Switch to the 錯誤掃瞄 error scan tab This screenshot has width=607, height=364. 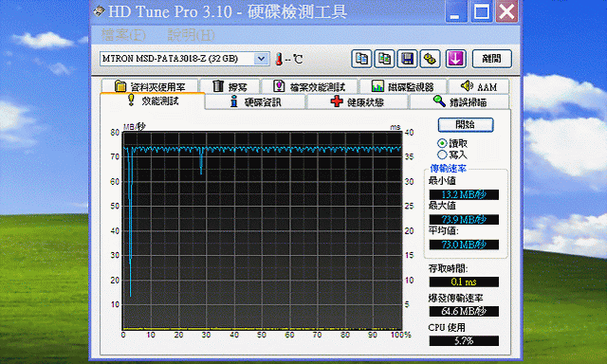(x=459, y=102)
